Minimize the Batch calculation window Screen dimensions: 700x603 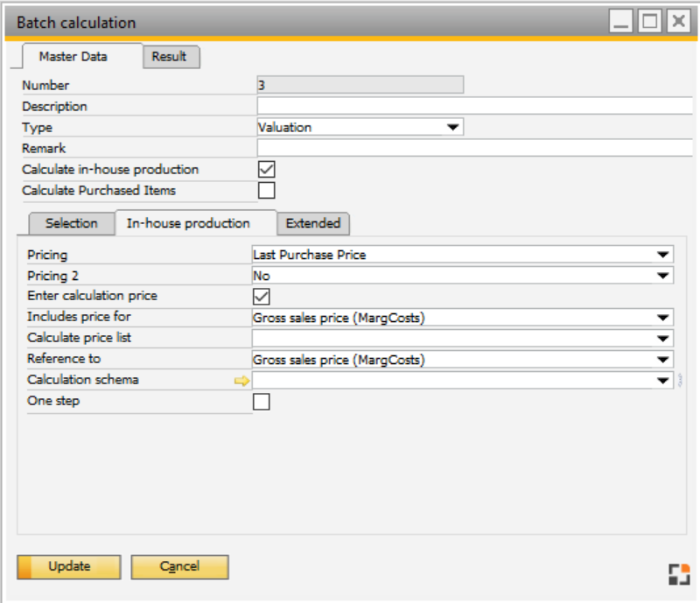click(621, 22)
